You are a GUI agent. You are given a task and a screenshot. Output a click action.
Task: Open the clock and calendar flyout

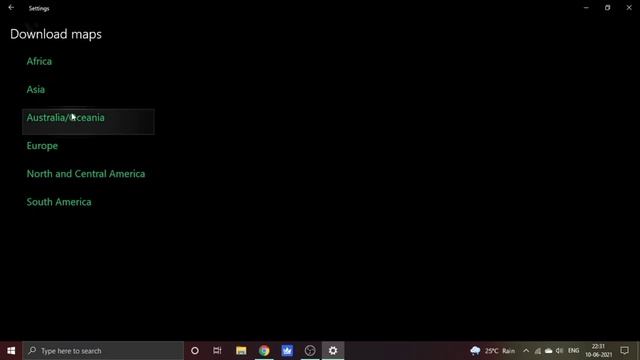599,351
